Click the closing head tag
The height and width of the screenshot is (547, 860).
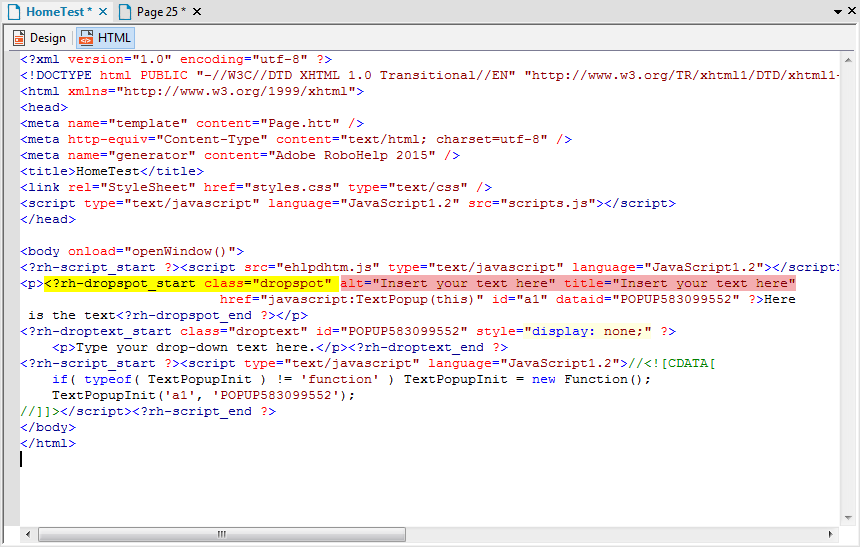48,219
